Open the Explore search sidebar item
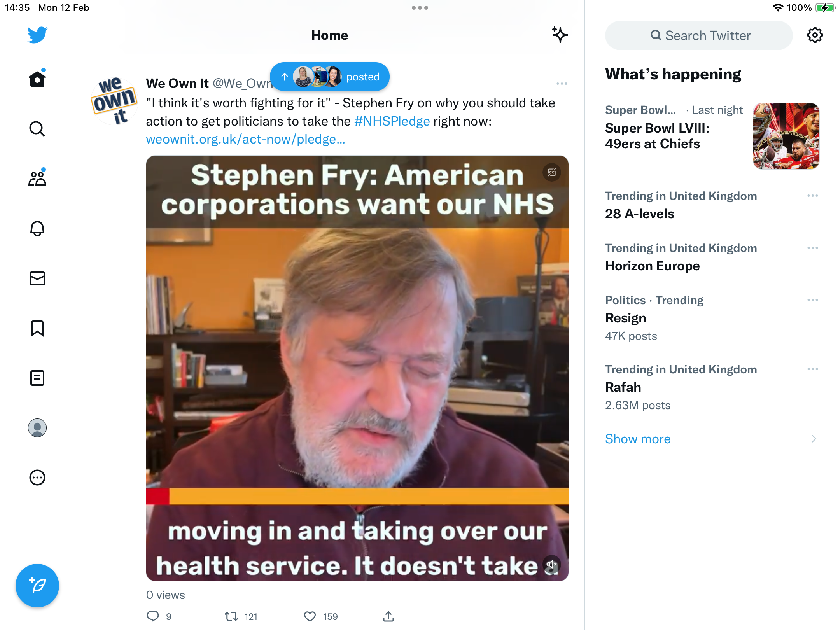 tap(37, 129)
